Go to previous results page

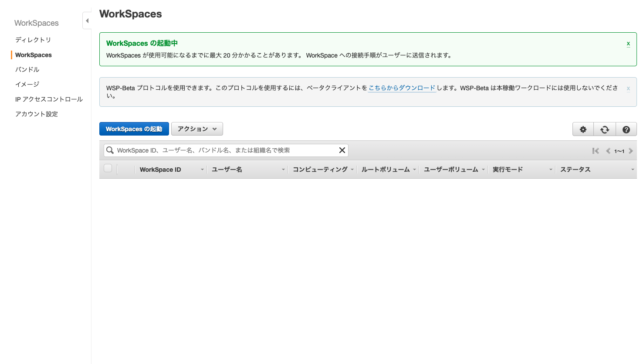(608, 151)
